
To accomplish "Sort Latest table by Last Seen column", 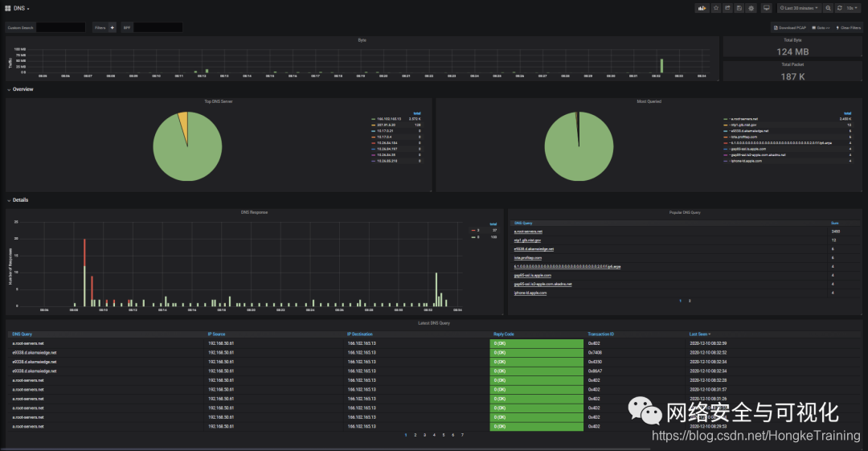I will click(700, 334).
